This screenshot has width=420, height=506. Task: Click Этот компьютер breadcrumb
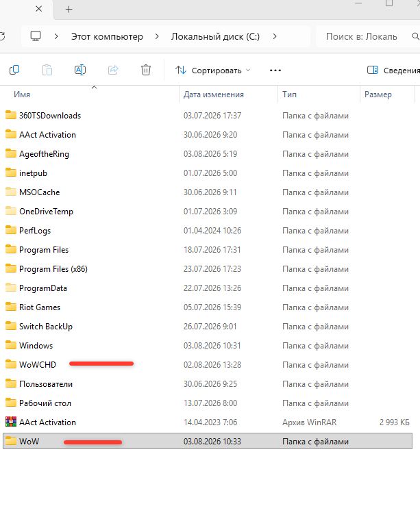click(107, 36)
